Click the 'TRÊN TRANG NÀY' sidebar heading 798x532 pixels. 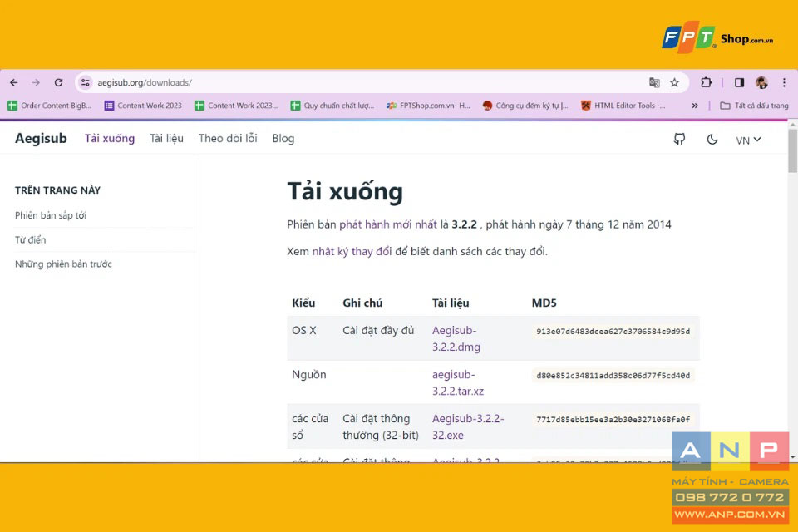coord(57,190)
